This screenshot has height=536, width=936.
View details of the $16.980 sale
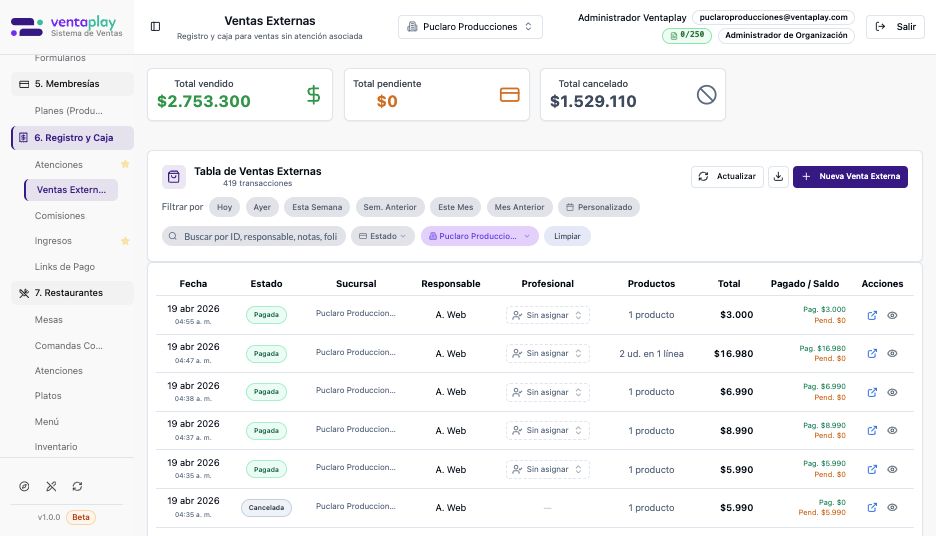pyautogui.click(x=892, y=353)
